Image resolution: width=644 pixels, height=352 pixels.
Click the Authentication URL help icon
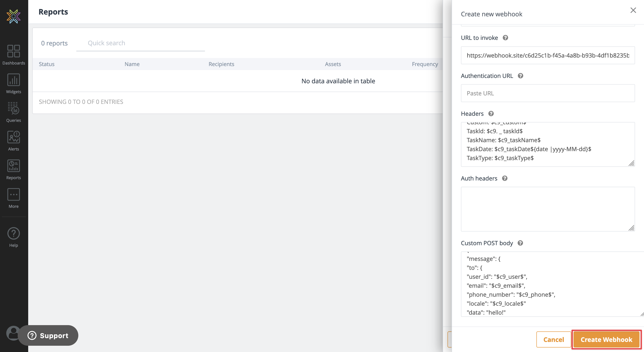(x=520, y=76)
